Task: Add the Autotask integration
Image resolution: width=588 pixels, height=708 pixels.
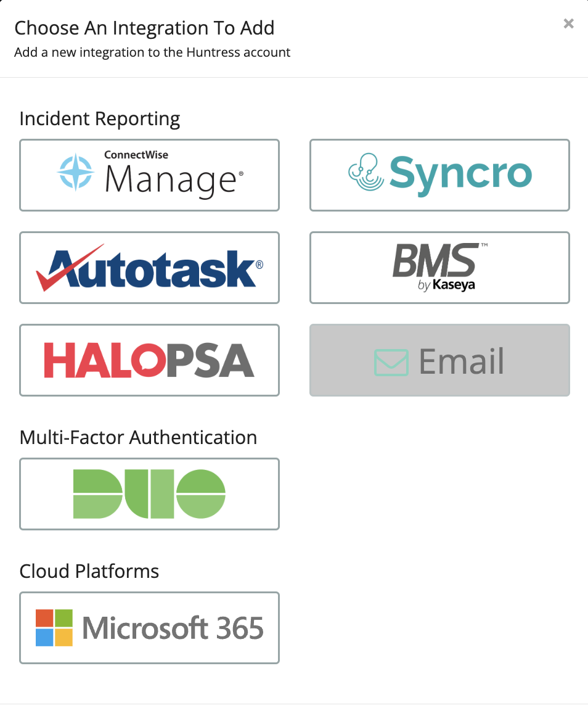Action: [149, 268]
